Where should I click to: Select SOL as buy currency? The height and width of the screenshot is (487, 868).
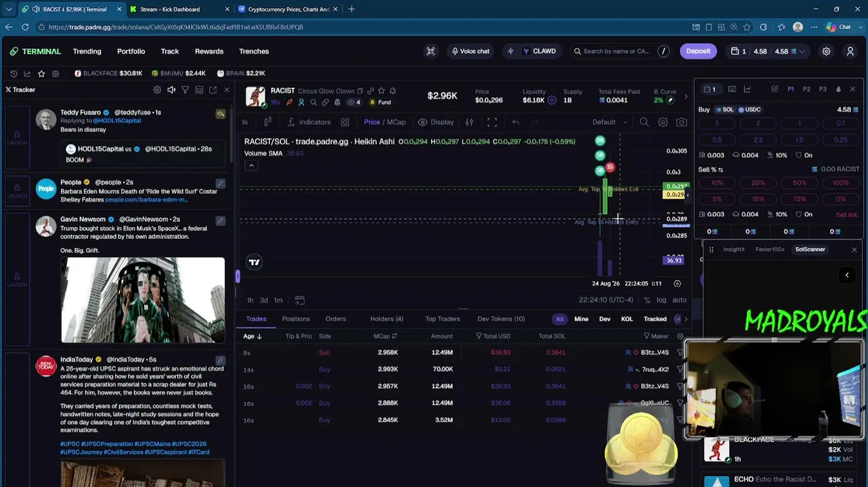coord(724,110)
